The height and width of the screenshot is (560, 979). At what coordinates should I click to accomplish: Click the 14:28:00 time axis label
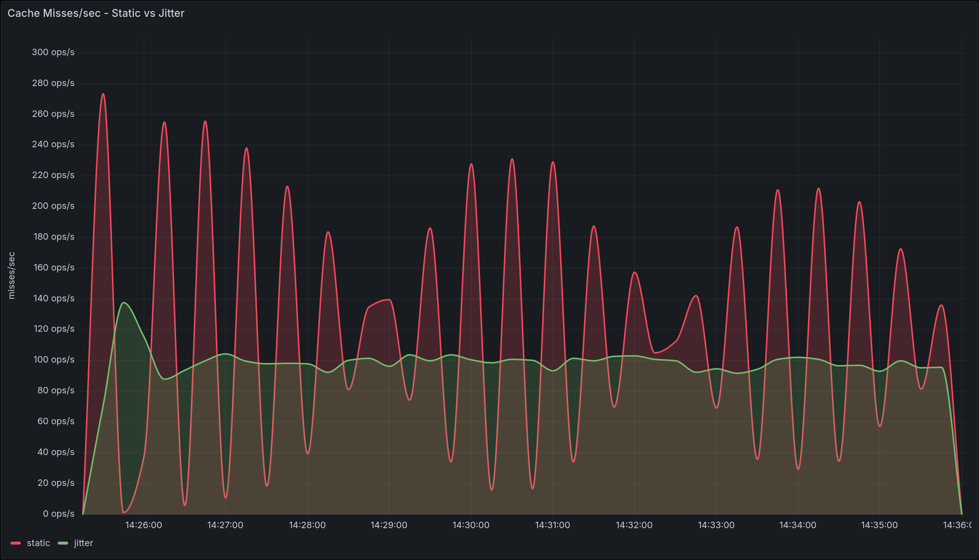click(x=307, y=525)
